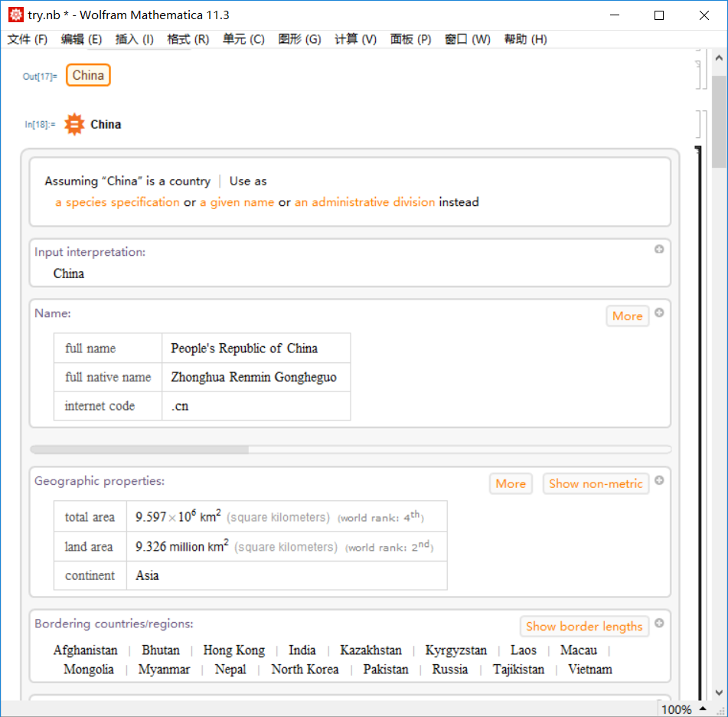Use China as an administrative division
The width and height of the screenshot is (728, 717).
[x=366, y=202]
